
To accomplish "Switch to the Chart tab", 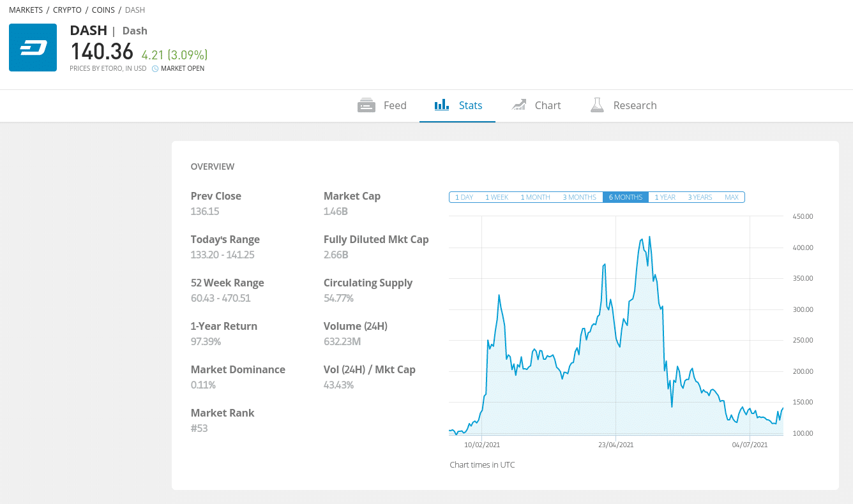I will tap(536, 105).
